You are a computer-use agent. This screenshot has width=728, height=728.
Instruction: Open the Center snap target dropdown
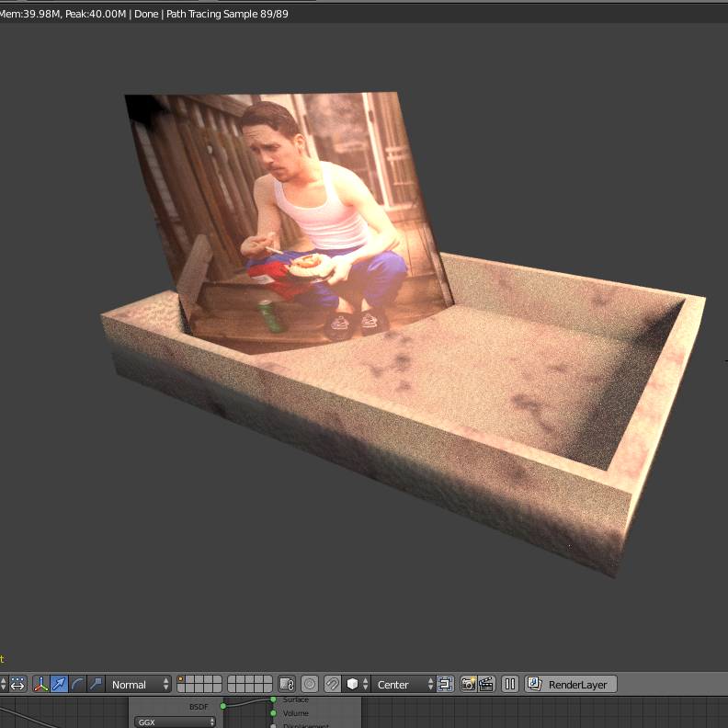pos(403,685)
